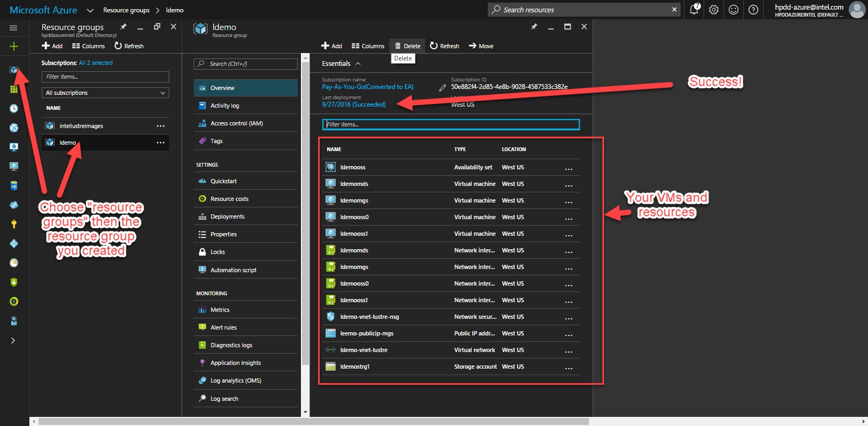Click Search (Ctrl+/) menu field
868x426 pixels.
pos(246,64)
